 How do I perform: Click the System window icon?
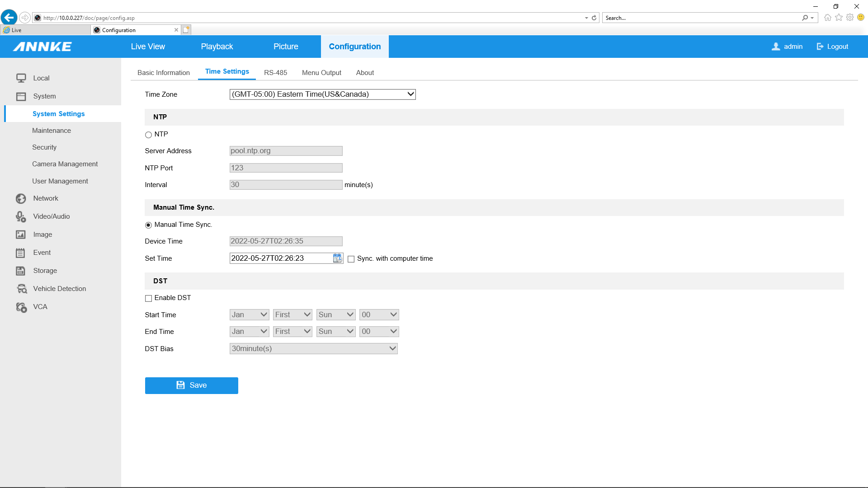pos(21,96)
